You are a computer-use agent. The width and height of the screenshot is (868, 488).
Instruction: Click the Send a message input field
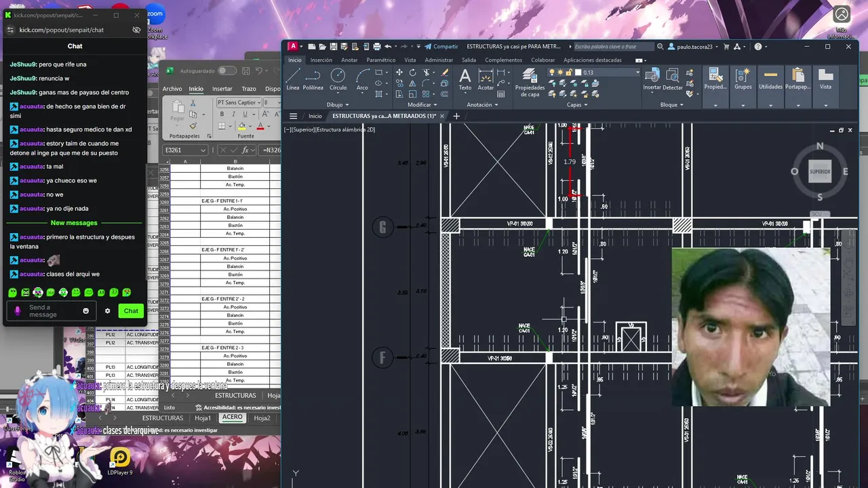click(x=53, y=311)
